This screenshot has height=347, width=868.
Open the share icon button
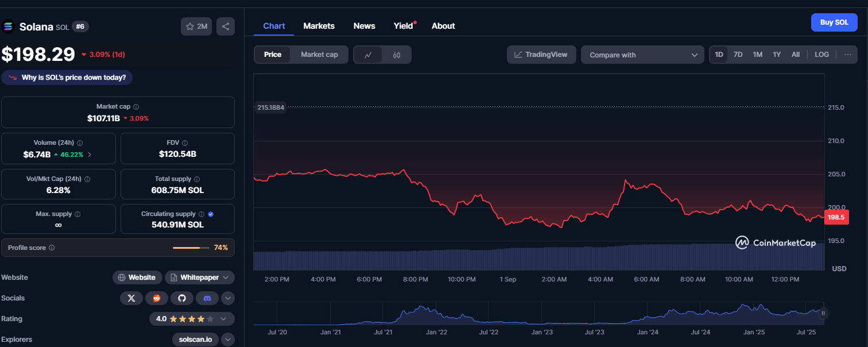pos(226,26)
